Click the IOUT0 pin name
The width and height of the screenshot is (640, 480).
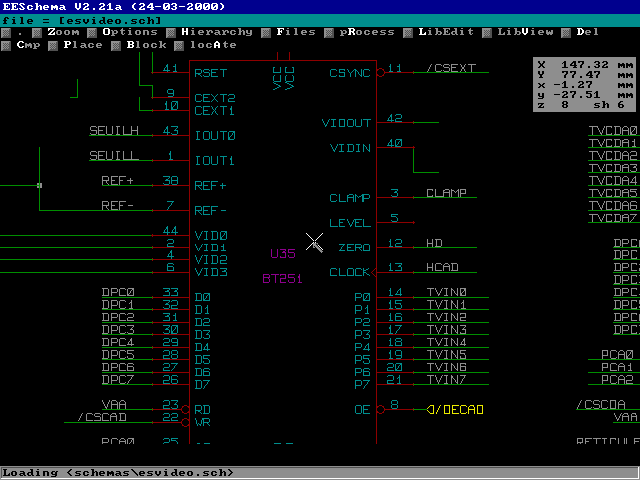tap(215, 136)
